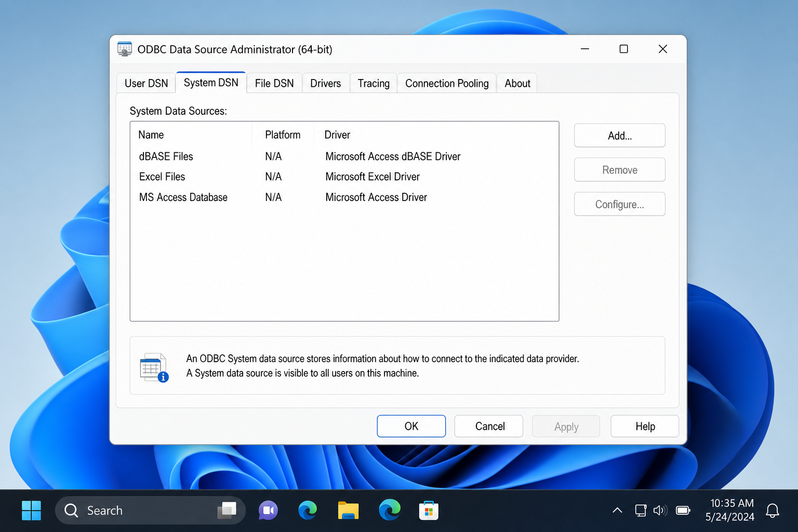Click the Add... button
Screen dimensions: 798x532
pos(620,136)
